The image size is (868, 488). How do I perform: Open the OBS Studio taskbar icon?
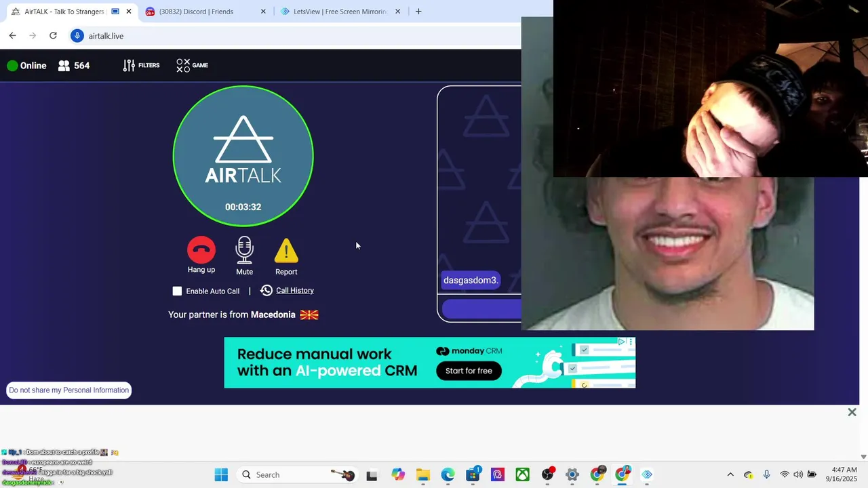[x=547, y=474]
